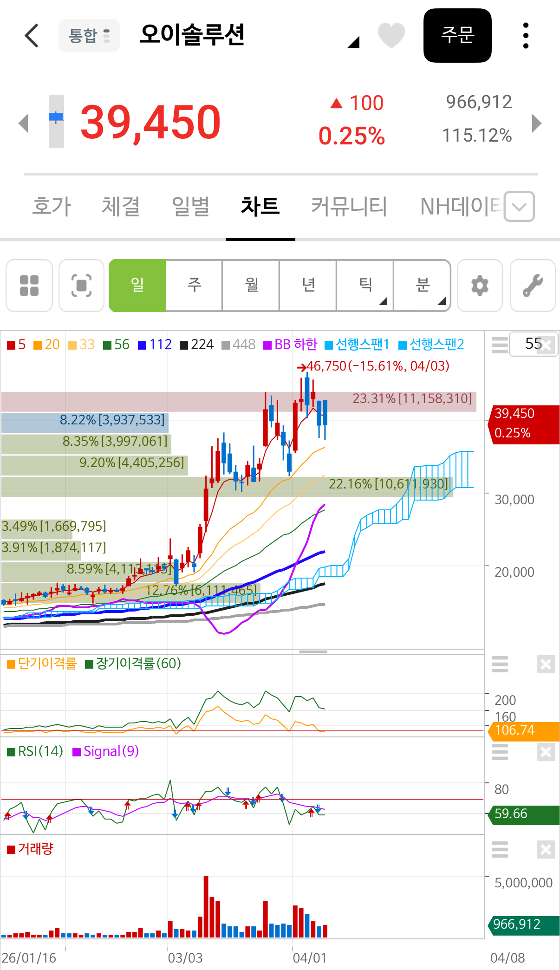The width and height of the screenshot is (560, 970).
Task: Tap the blue 112-day MA legend swatch
Action: [142, 345]
